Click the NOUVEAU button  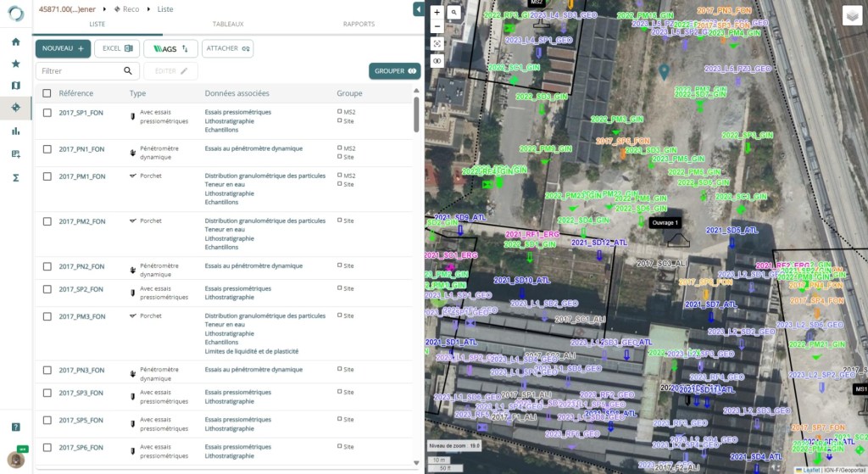(63, 48)
